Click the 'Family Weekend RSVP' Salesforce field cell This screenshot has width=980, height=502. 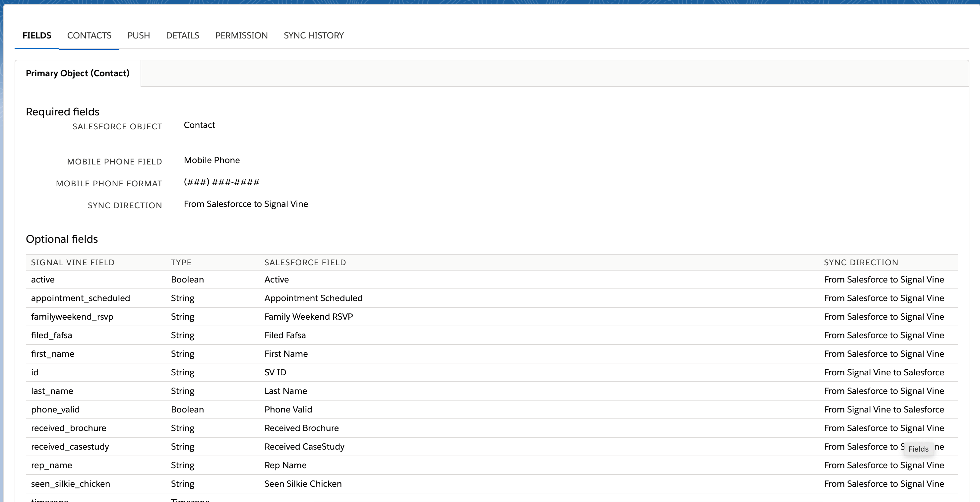click(x=309, y=317)
